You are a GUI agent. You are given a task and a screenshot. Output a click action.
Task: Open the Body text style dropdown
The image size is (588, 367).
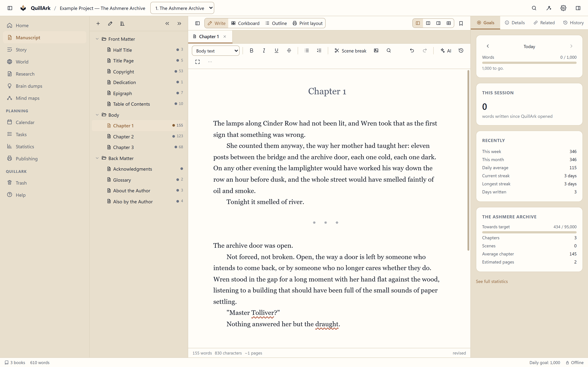click(x=216, y=51)
